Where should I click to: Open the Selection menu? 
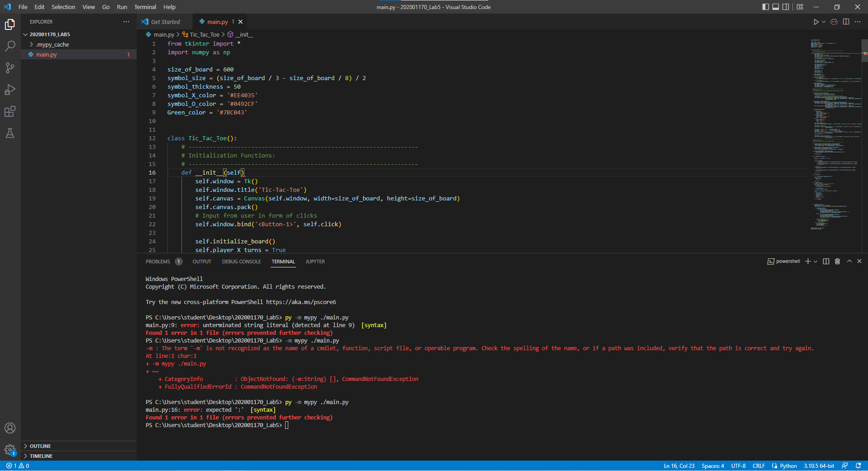(63, 7)
